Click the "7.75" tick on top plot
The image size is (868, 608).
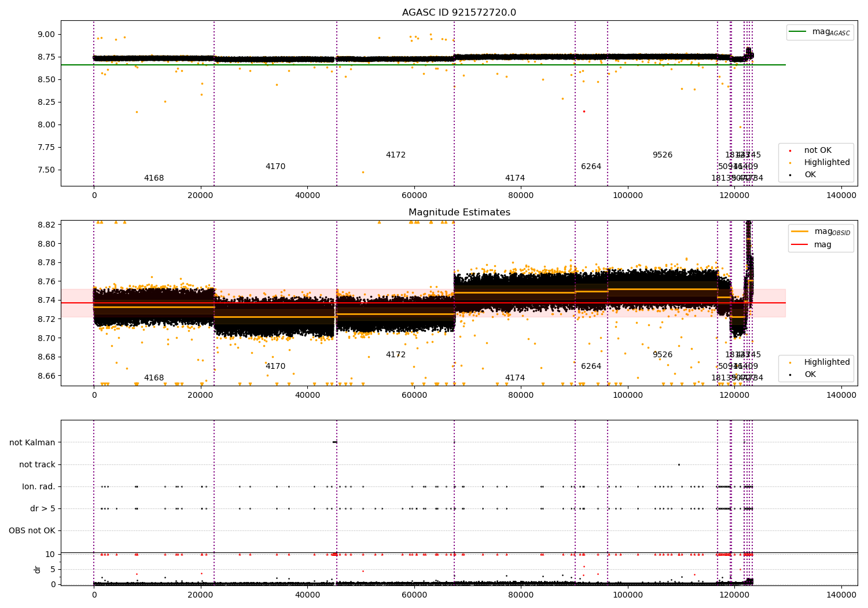[x=46, y=147]
